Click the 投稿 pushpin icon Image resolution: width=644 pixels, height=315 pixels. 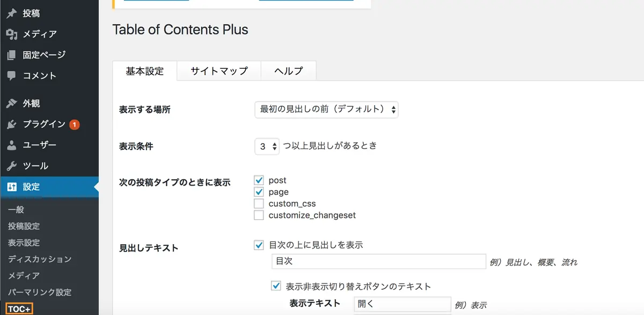[11, 13]
